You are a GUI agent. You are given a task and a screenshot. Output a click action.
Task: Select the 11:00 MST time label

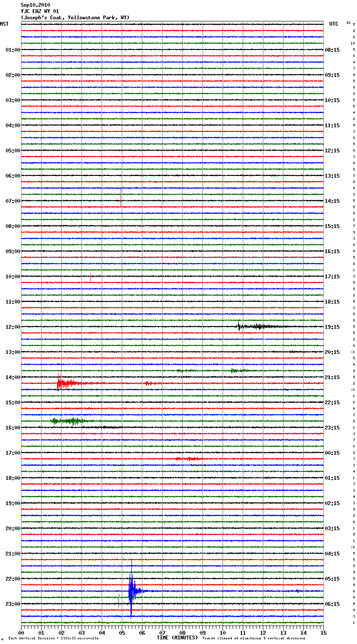(x=13, y=302)
